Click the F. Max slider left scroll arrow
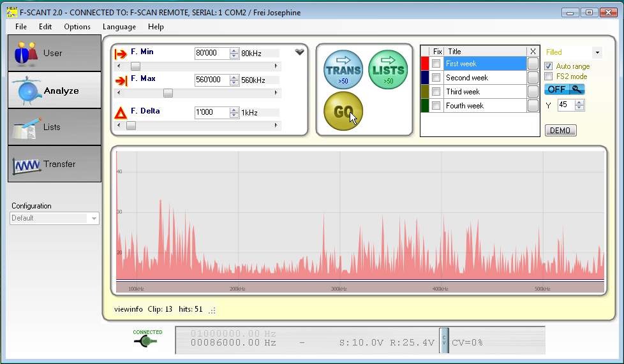624x364 pixels. [x=119, y=93]
